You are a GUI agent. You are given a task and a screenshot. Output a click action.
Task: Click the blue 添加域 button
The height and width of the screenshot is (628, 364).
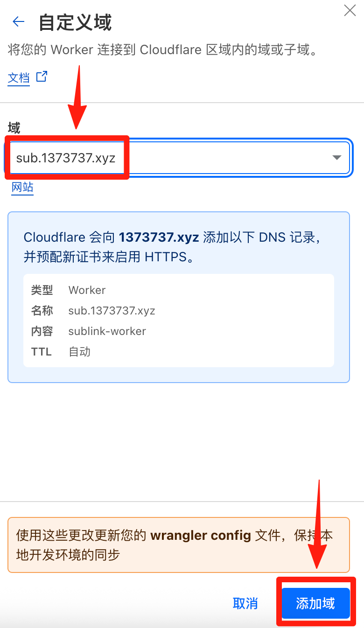coord(315,603)
